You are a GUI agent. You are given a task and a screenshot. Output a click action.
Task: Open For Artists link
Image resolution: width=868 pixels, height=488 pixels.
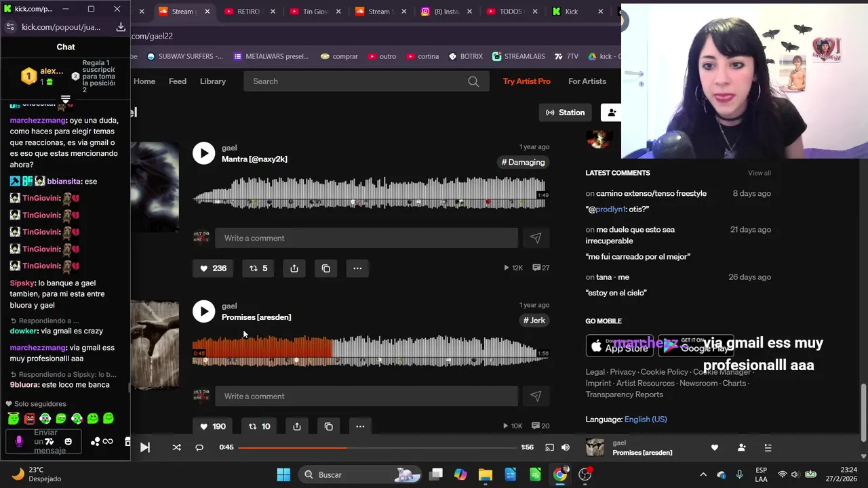[587, 81]
